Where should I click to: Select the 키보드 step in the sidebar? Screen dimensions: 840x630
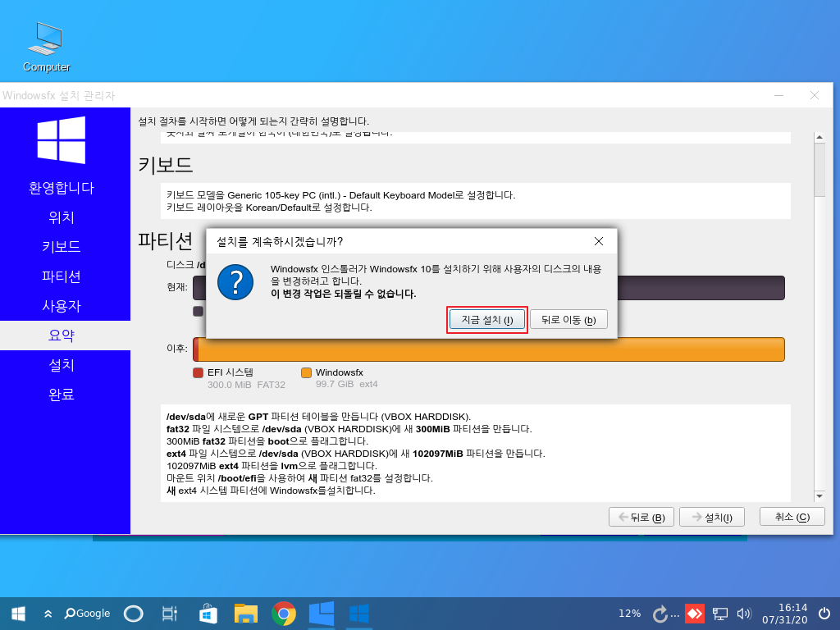pyautogui.click(x=62, y=247)
